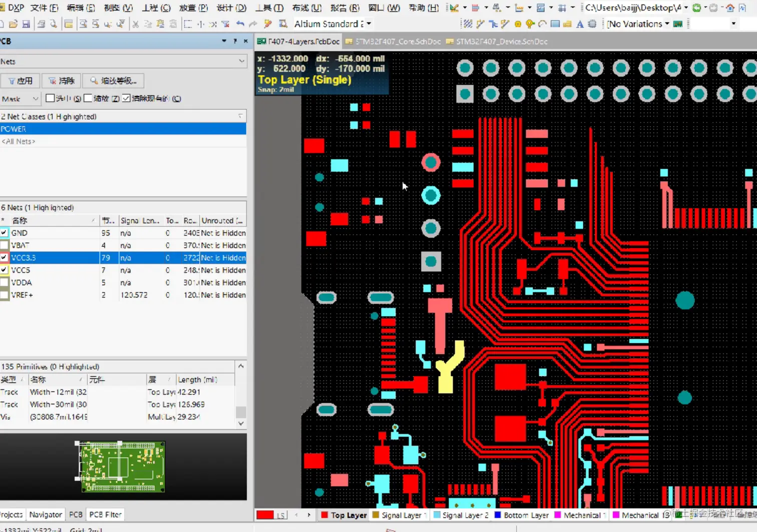Toggle the VBAT net checkbox
The width and height of the screenshot is (757, 532).
coord(5,245)
